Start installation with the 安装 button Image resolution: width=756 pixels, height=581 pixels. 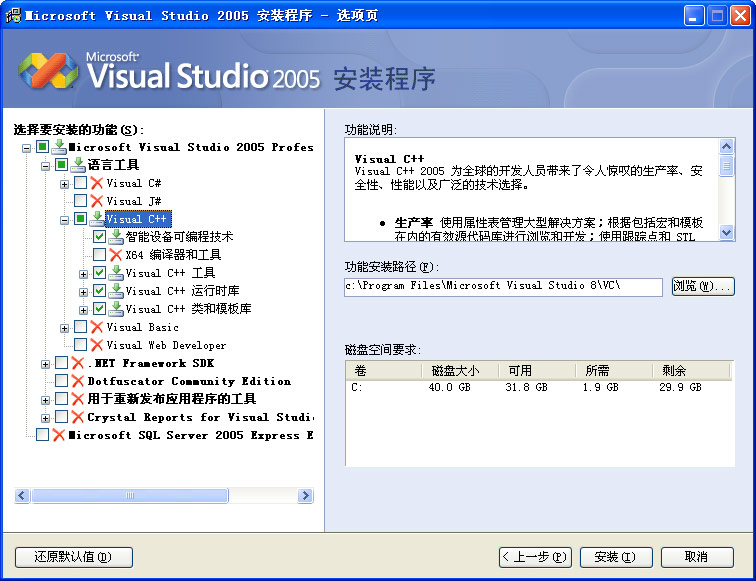(x=616, y=557)
